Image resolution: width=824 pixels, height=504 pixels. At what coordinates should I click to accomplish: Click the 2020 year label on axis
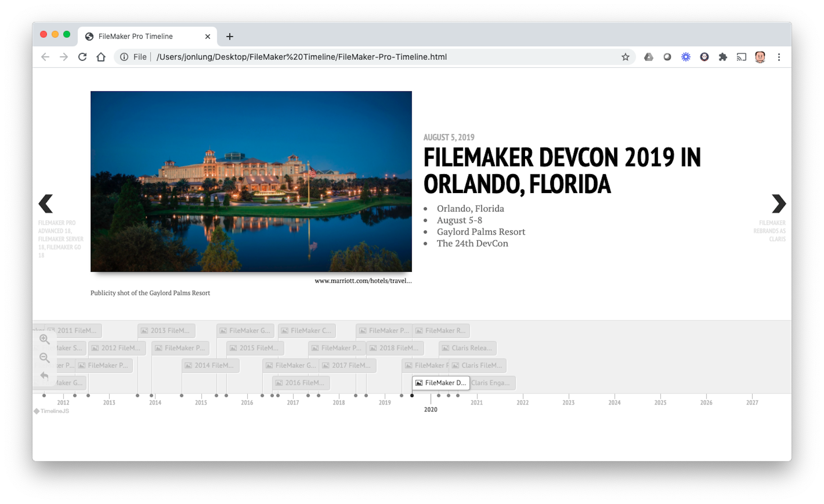(430, 409)
